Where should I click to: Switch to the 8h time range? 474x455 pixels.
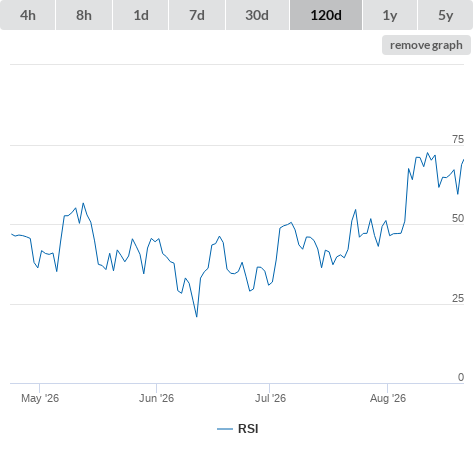84,15
